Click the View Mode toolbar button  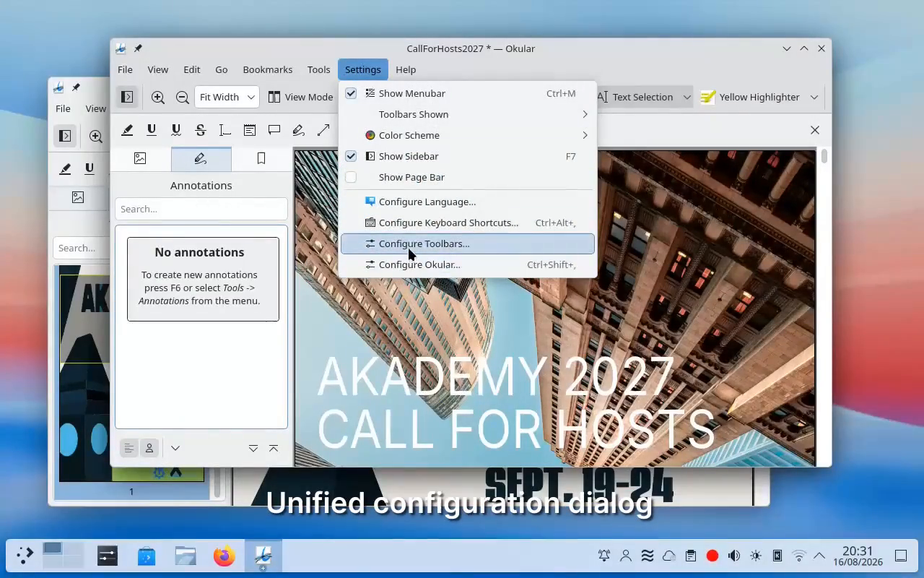pyautogui.click(x=300, y=97)
